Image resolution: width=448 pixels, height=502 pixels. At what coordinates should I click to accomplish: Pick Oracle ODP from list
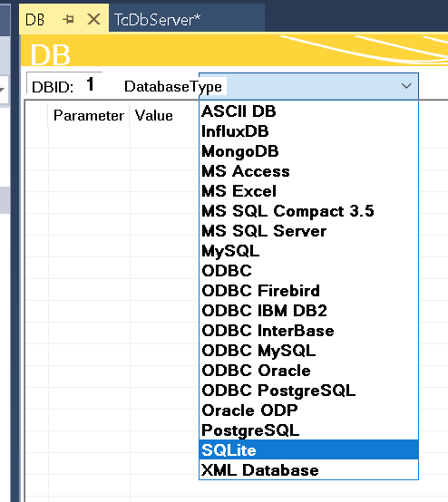coord(308,410)
